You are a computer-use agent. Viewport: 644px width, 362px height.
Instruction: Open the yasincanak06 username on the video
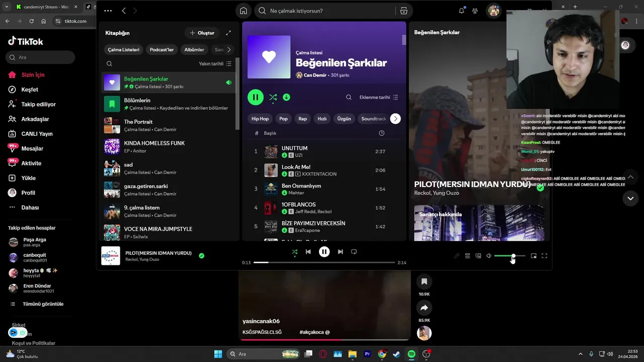click(x=261, y=321)
